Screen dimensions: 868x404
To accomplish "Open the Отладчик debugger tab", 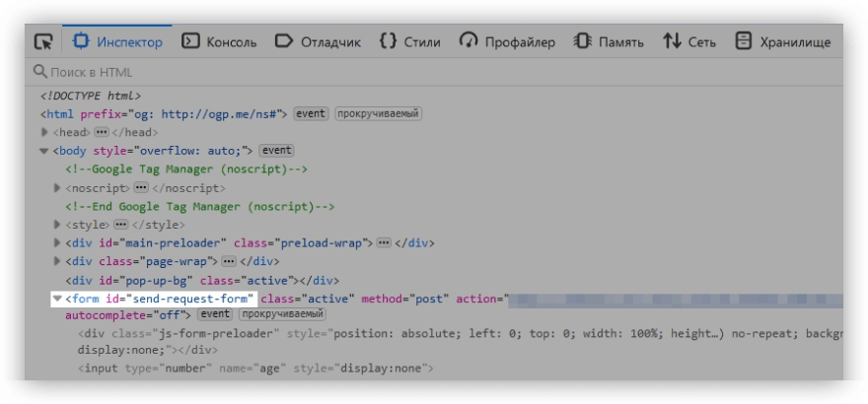I will coord(318,41).
